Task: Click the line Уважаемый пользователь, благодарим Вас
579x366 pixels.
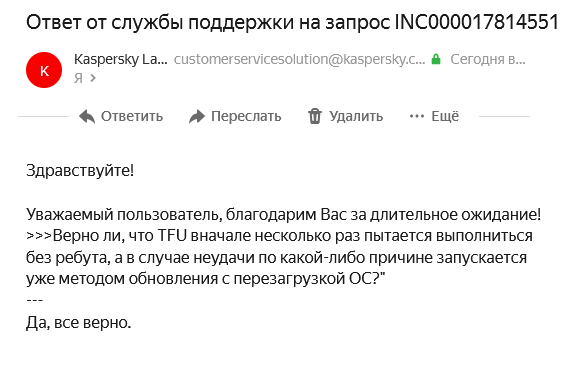Action: coord(283,214)
